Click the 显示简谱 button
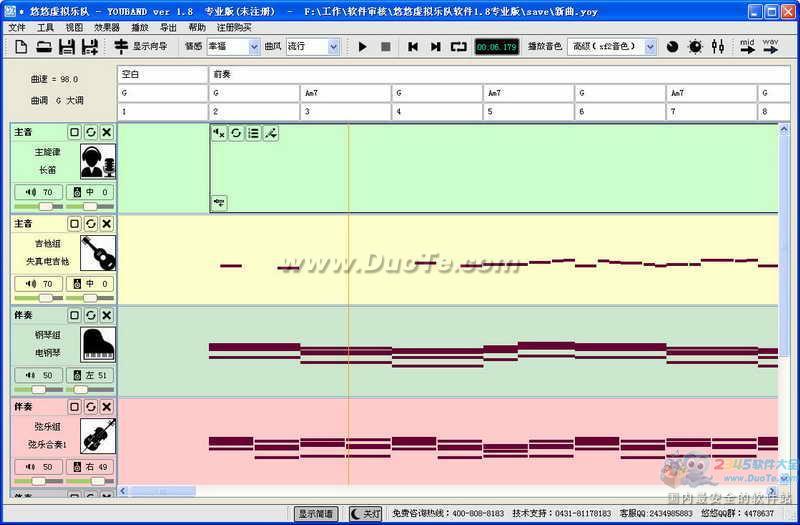Image resolution: width=800 pixels, height=525 pixels. tap(315, 514)
